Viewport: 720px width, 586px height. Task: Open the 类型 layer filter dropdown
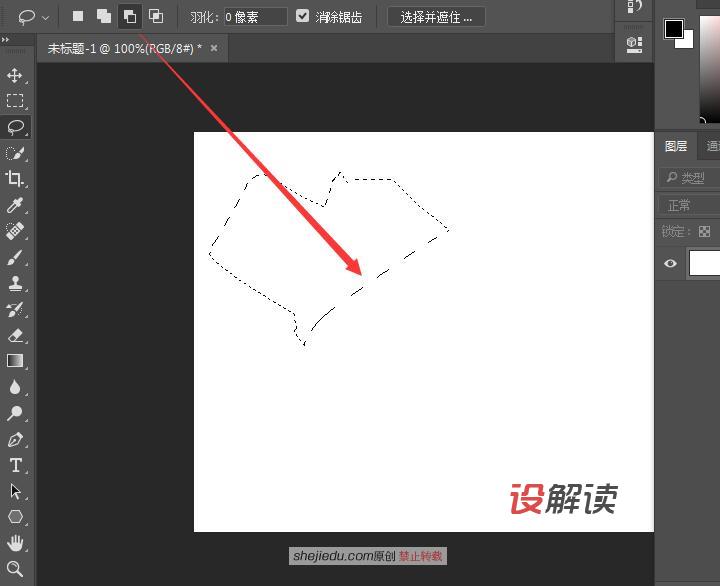pyautogui.click(x=689, y=177)
